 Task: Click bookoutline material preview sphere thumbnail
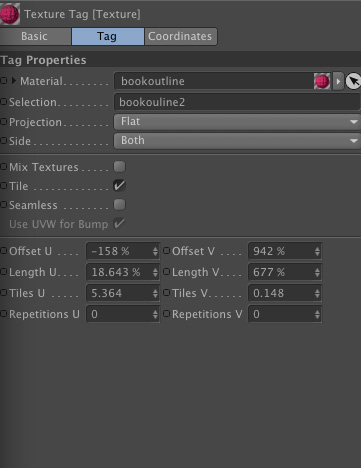point(322,81)
